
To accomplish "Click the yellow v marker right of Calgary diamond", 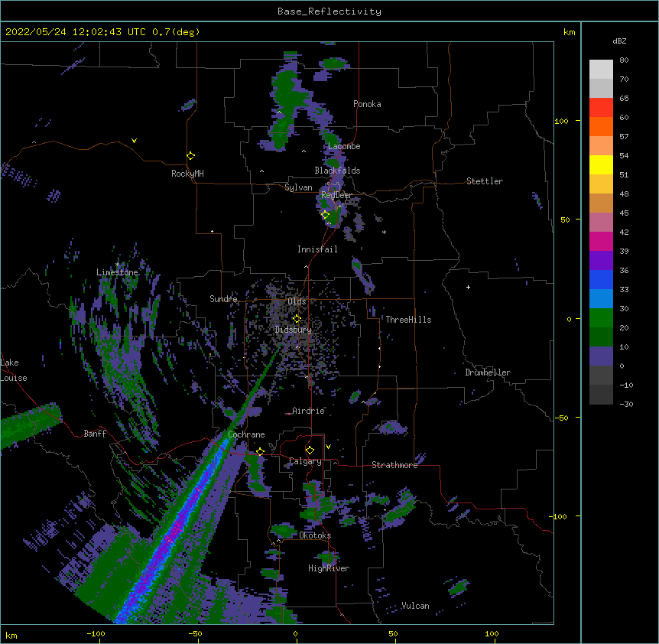I will tap(328, 447).
